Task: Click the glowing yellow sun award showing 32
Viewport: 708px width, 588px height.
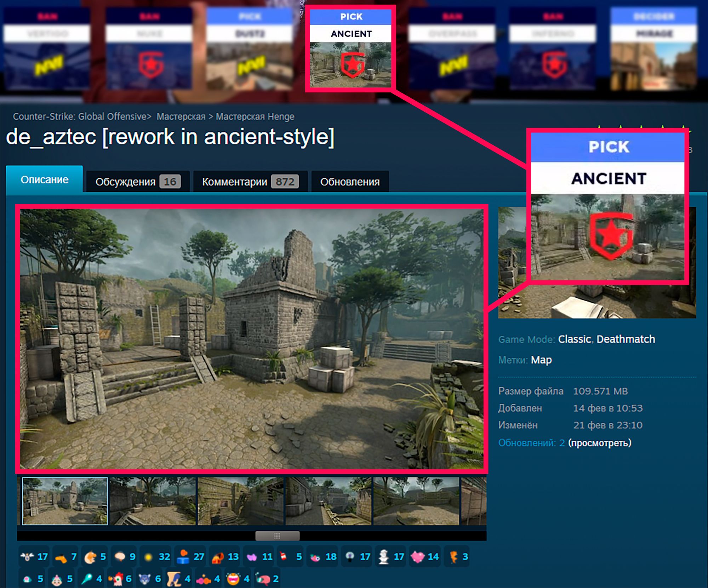Action: tap(156, 557)
